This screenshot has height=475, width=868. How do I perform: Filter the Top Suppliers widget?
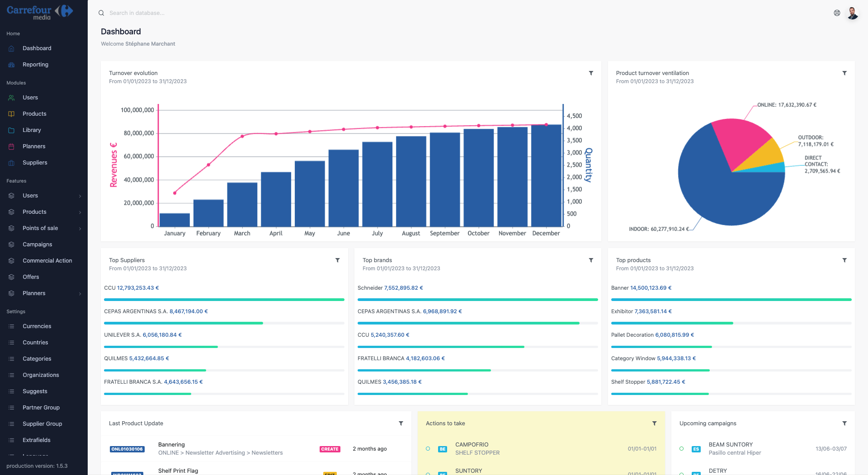pos(337,260)
